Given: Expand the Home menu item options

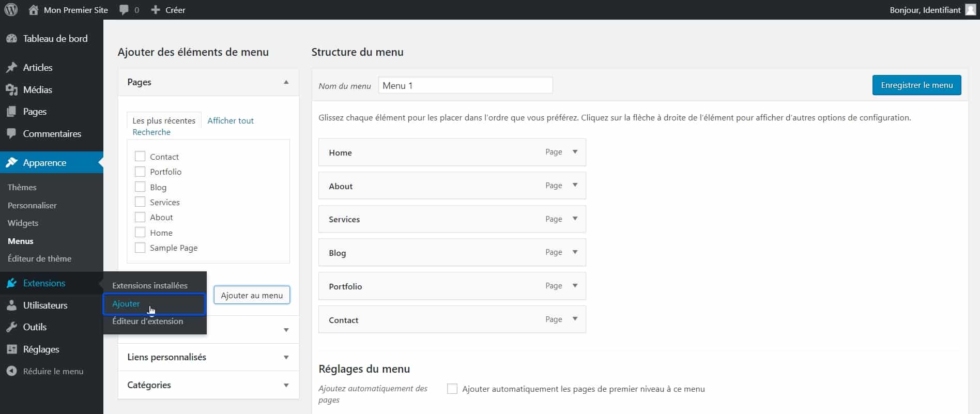Looking at the screenshot, I should coord(575,152).
